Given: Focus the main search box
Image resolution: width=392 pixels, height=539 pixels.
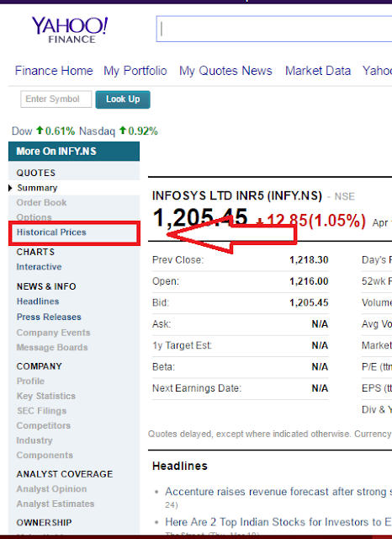Looking at the screenshot, I should tap(274, 29).
